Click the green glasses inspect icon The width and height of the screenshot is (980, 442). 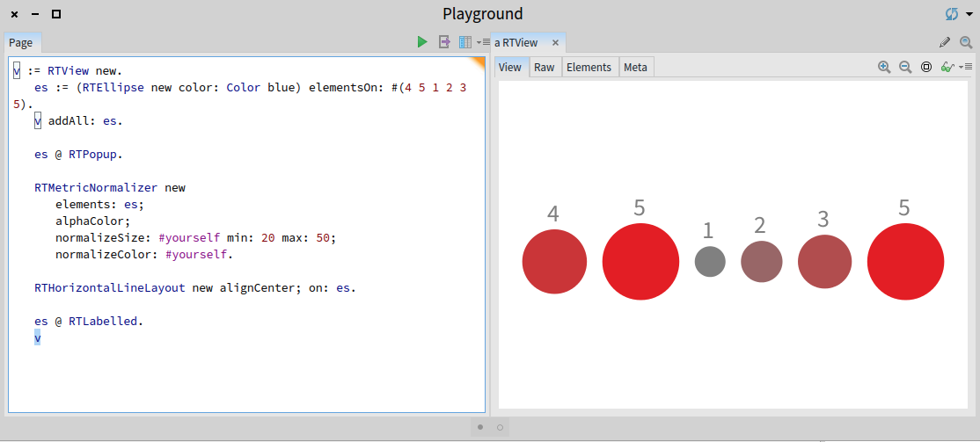pos(947,67)
